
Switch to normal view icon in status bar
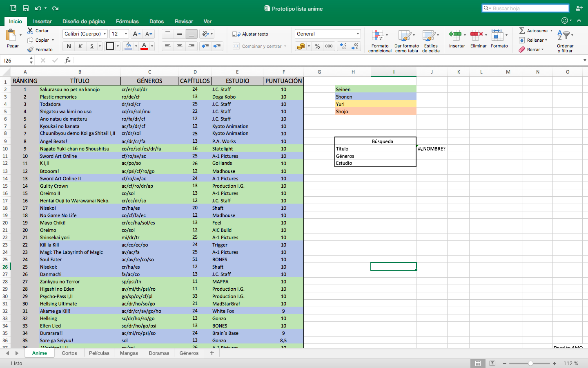click(478, 363)
